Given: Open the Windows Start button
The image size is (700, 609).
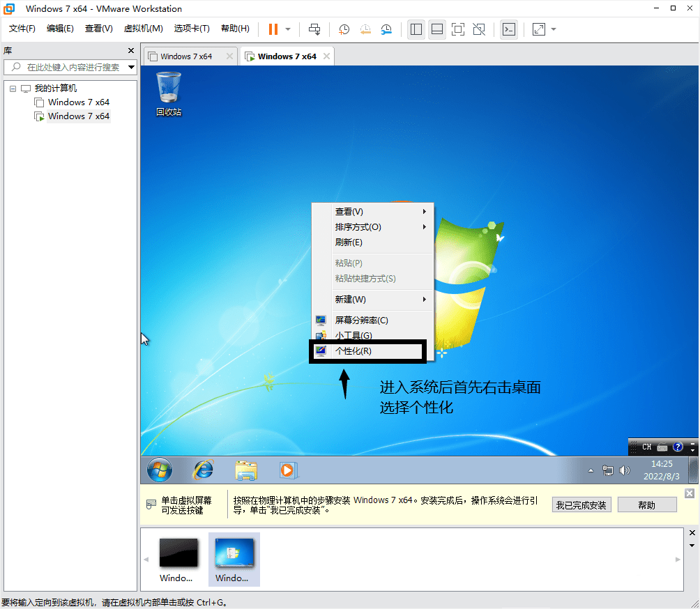Looking at the screenshot, I should coord(160,470).
